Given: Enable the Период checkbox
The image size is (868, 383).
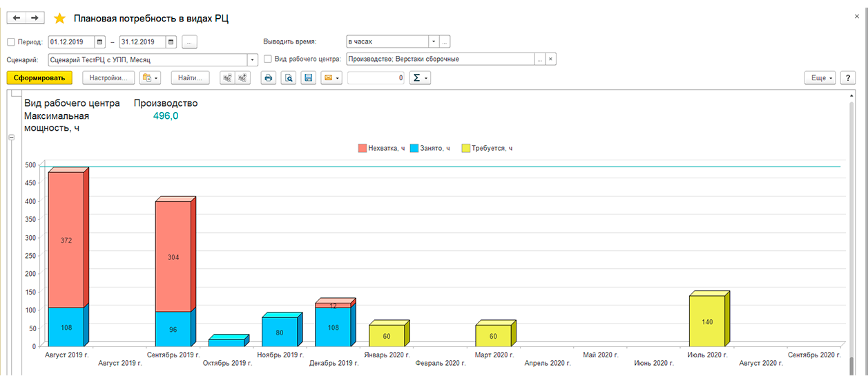Looking at the screenshot, I should tap(10, 41).
